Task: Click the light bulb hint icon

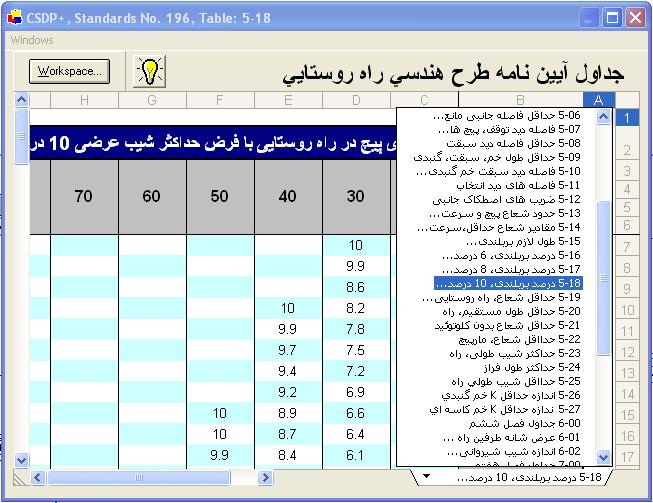Action: (150, 71)
